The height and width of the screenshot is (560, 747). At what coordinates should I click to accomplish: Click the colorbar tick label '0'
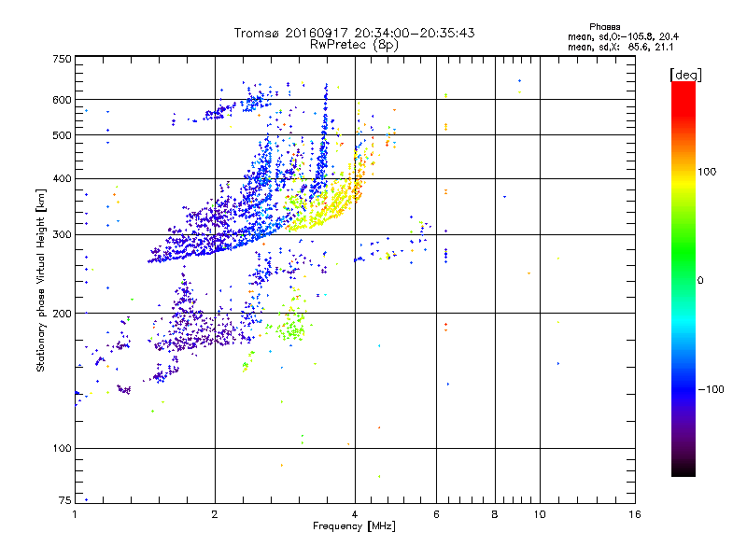point(700,280)
